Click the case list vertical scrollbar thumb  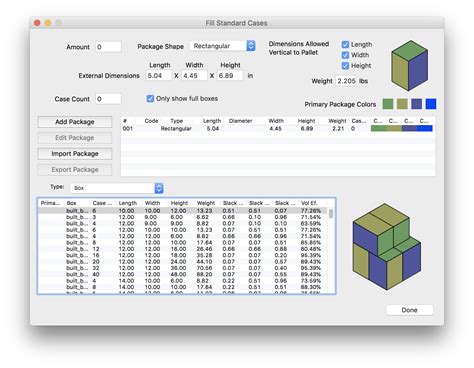tap(331, 213)
